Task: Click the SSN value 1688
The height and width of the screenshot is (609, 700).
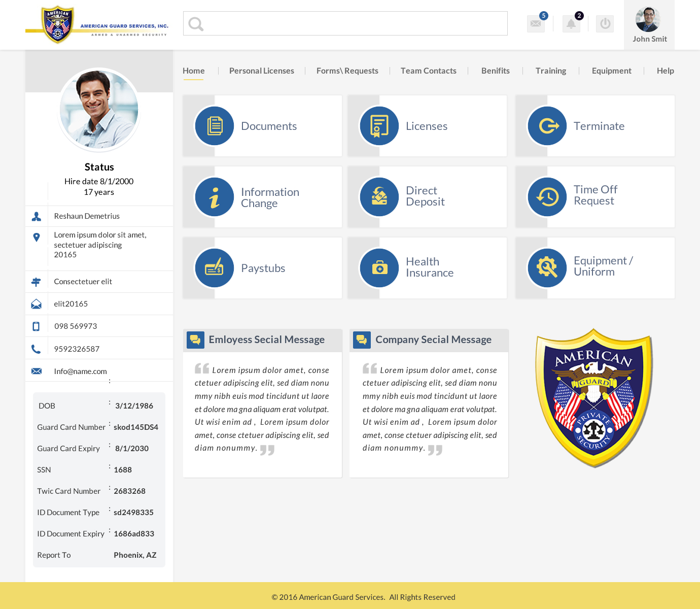Action: coord(123,470)
